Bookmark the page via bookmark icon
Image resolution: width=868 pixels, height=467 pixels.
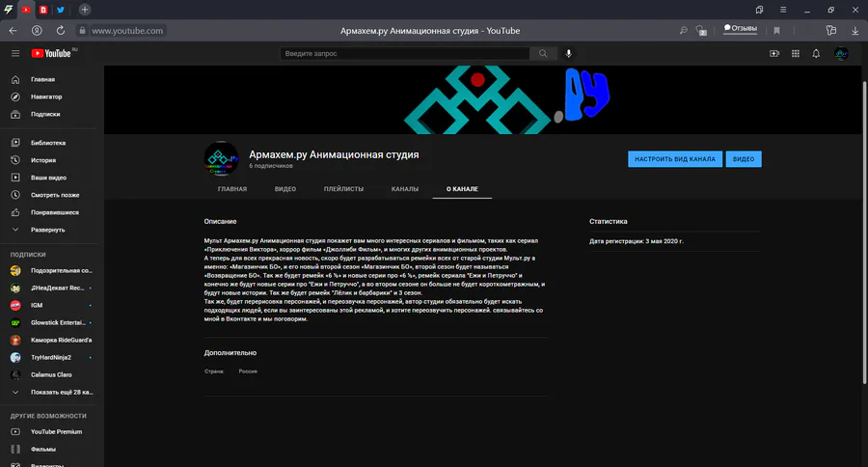tap(776, 31)
